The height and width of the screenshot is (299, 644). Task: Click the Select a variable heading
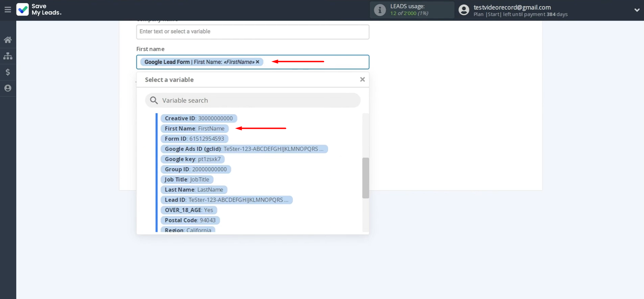click(169, 80)
